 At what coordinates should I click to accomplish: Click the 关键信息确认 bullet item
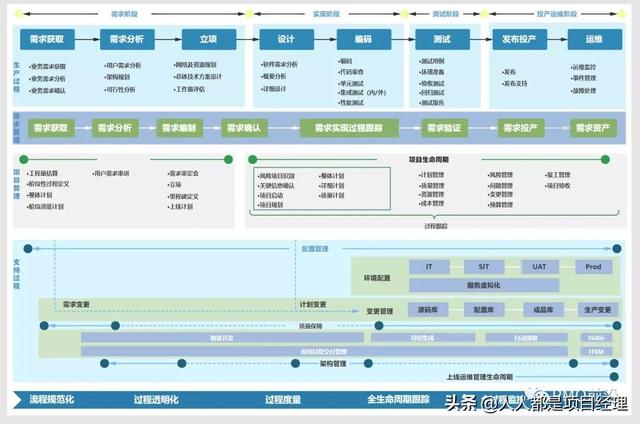tap(276, 186)
